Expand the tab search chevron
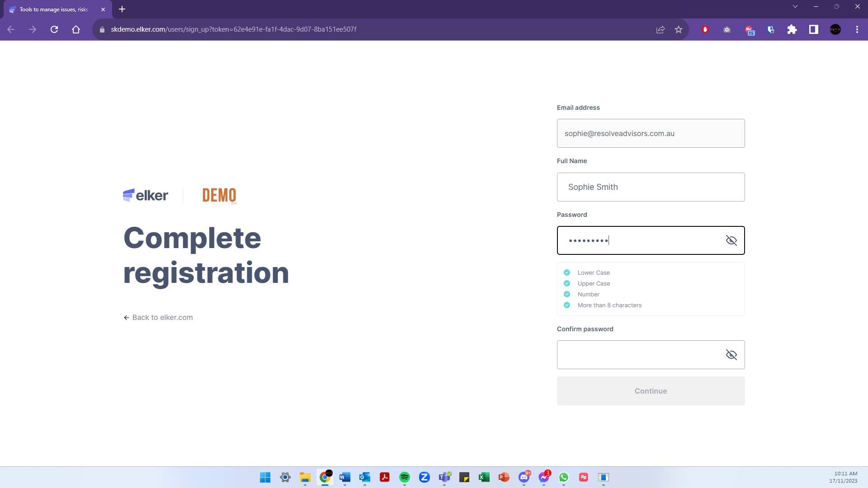This screenshot has height=488, width=868. pos(795,6)
